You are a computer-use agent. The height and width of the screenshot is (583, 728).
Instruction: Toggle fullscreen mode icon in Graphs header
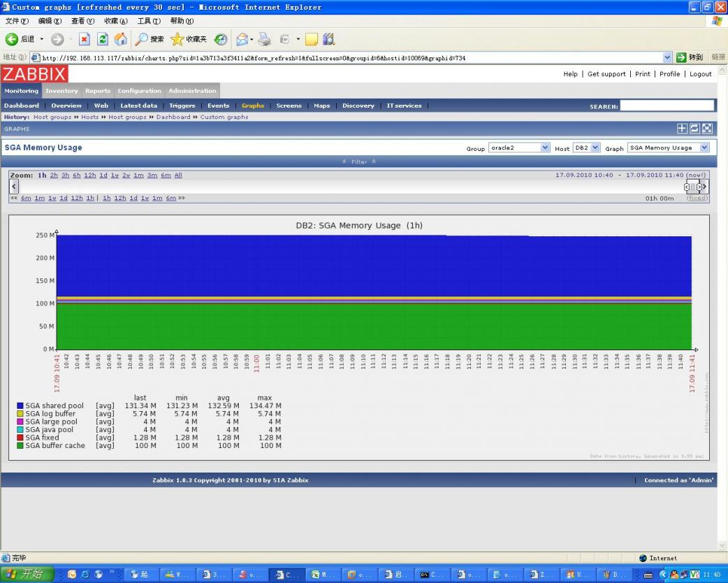click(x=707, y=129)
